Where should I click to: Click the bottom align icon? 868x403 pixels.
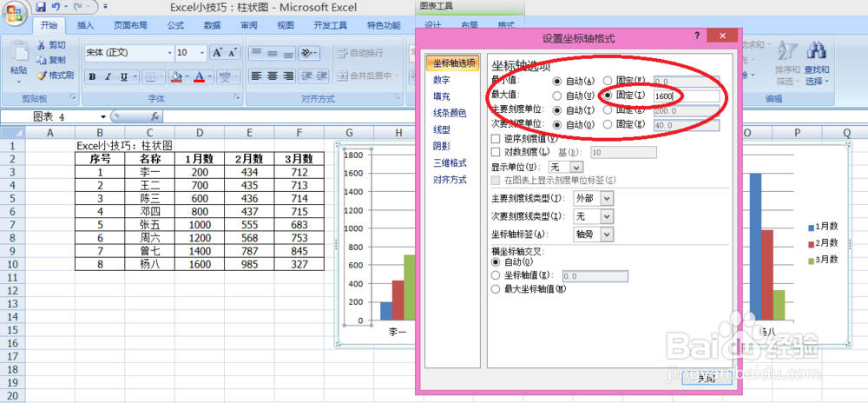click(288, 53)
